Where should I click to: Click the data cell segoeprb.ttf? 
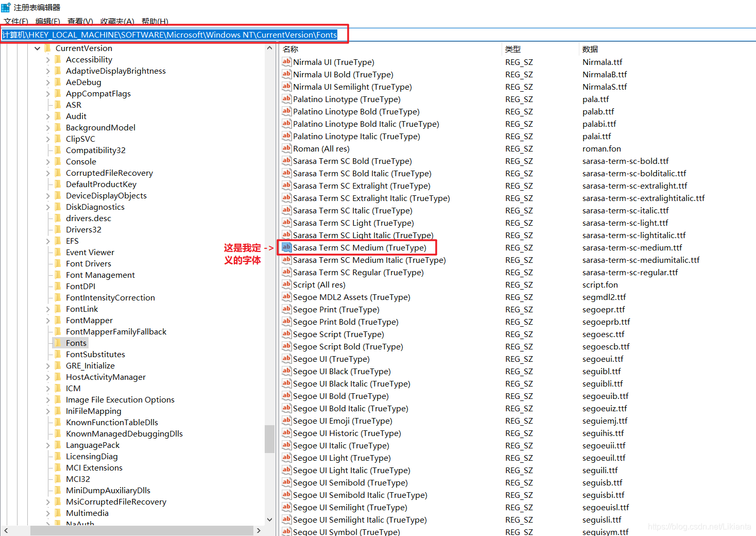[606, 322]
